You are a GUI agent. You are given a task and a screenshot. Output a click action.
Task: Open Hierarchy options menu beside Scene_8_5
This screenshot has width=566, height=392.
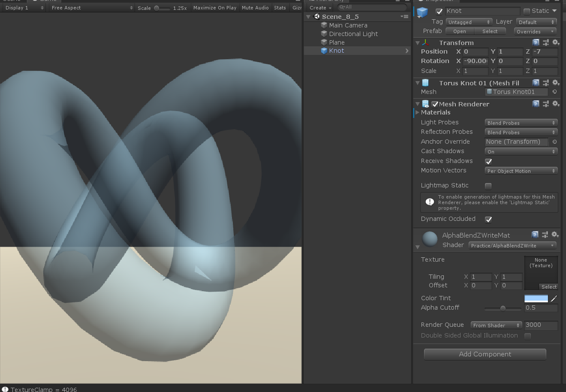pos(404,17)
